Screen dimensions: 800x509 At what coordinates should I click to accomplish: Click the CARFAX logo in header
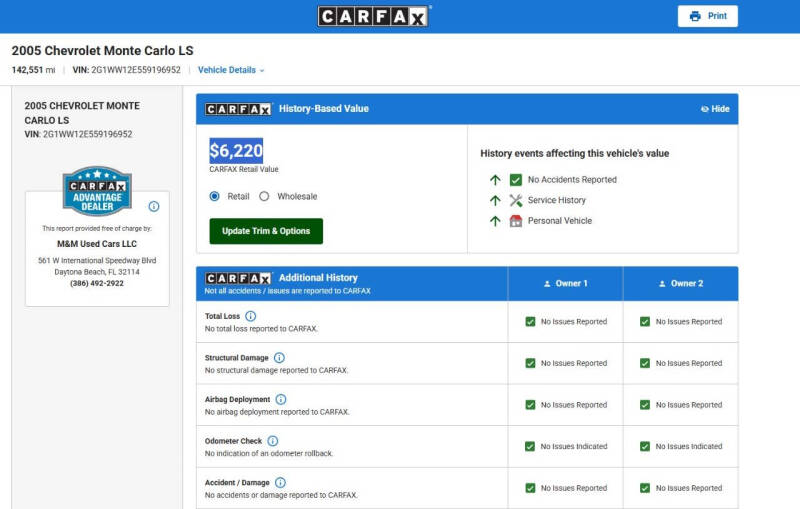[373, 16]
